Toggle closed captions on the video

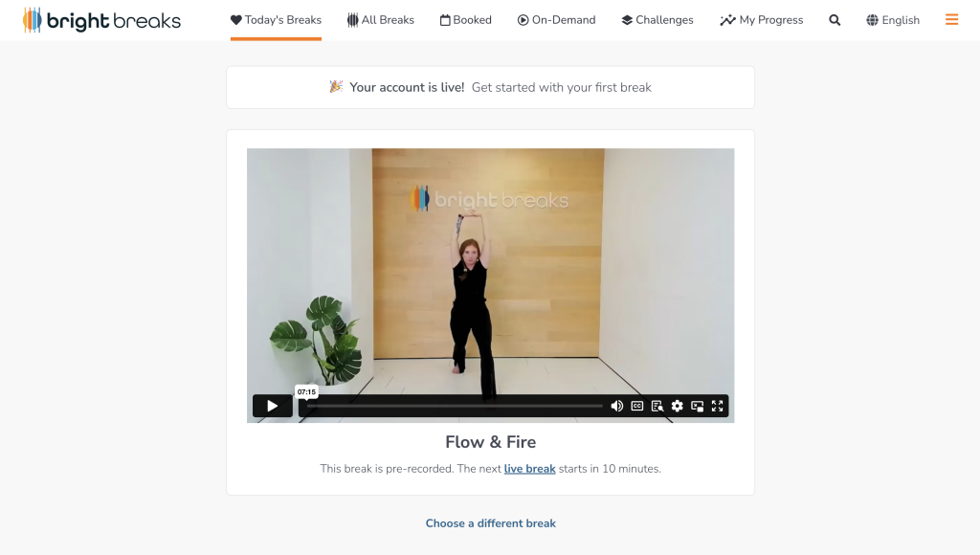click(637, 406)
